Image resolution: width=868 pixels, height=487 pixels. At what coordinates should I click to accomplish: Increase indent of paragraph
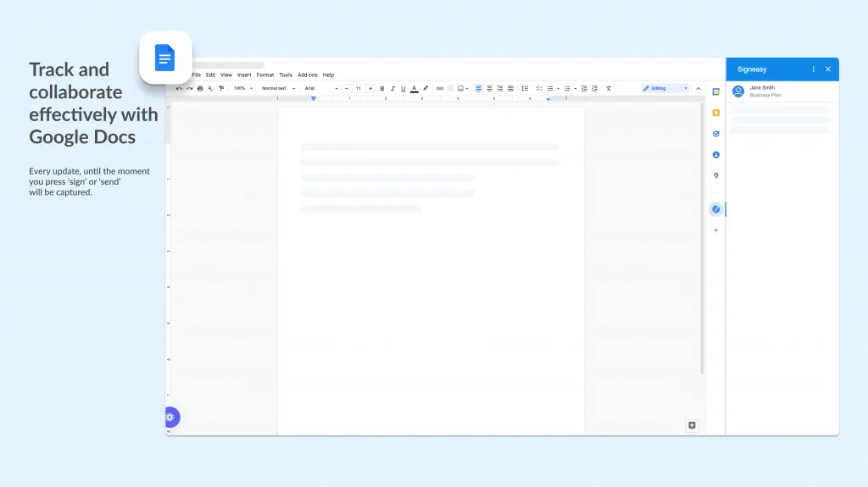click(x=594, y=89)
